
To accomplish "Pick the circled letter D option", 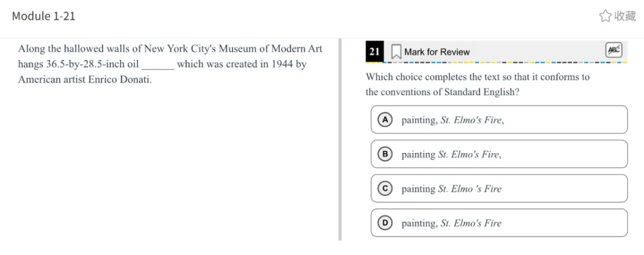I will click(x=385, y=223).
